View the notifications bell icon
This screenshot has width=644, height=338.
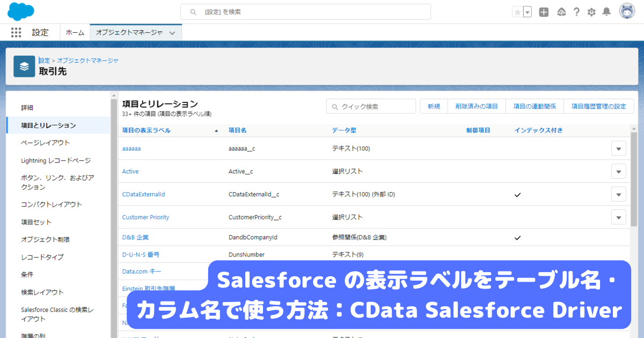click(606, 12)
